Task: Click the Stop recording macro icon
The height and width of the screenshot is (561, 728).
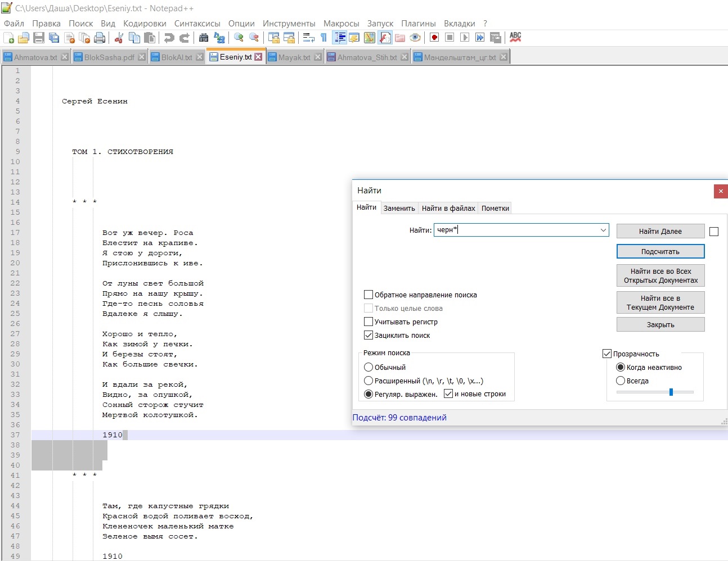Action: pyautogui.click(x=450, y=38)
